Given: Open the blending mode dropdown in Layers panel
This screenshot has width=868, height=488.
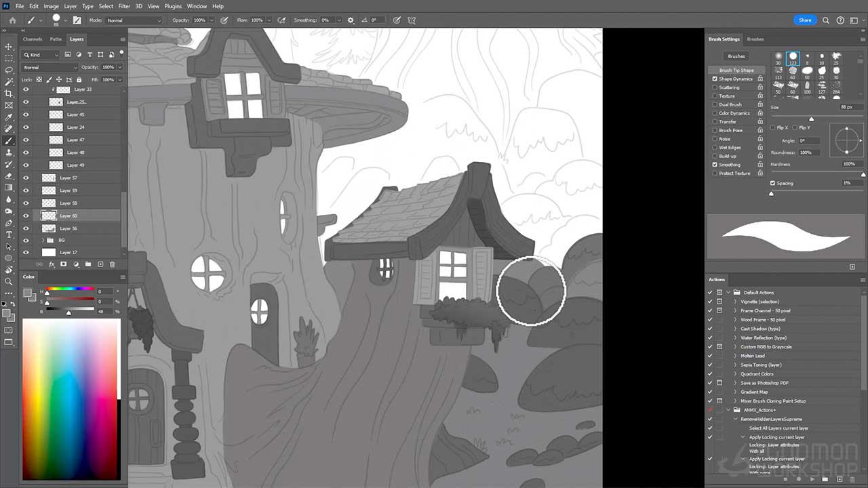Looking at the screenshot, I should click(47, 66).
